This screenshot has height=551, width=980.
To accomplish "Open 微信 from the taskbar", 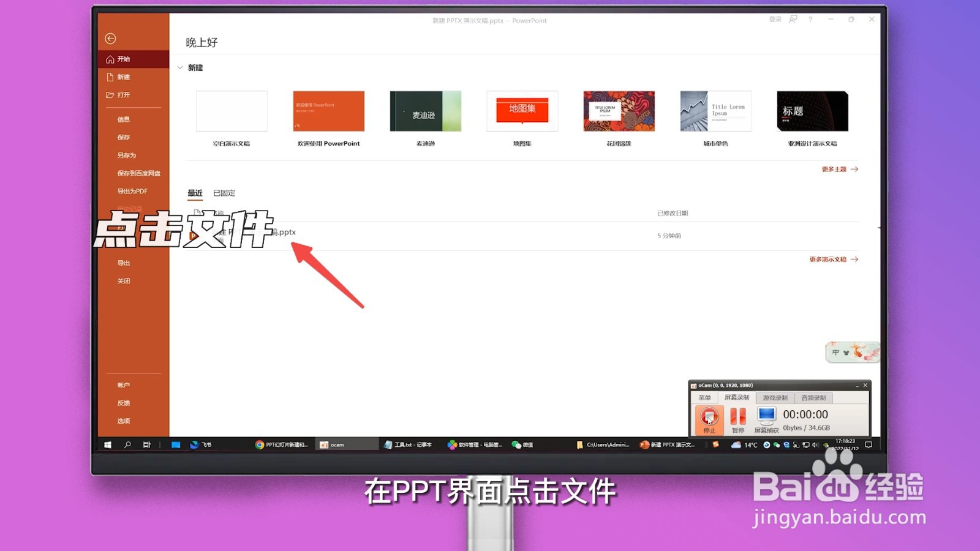I will click(522, 445).
